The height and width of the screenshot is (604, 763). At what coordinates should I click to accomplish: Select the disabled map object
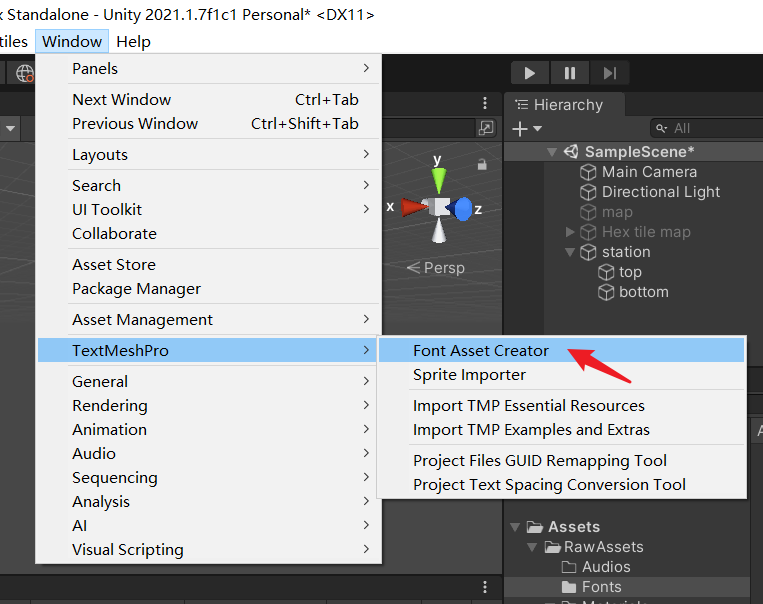coord(617,212)
